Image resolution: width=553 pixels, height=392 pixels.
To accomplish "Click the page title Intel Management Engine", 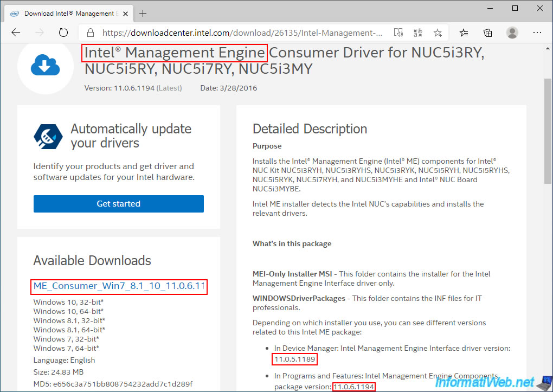I will click(175, 53).
